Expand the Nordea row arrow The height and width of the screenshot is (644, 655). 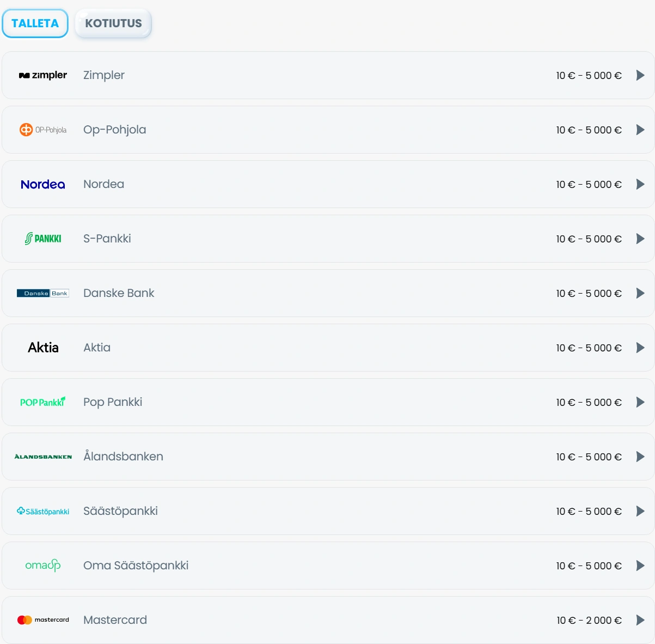click(640, 184)
